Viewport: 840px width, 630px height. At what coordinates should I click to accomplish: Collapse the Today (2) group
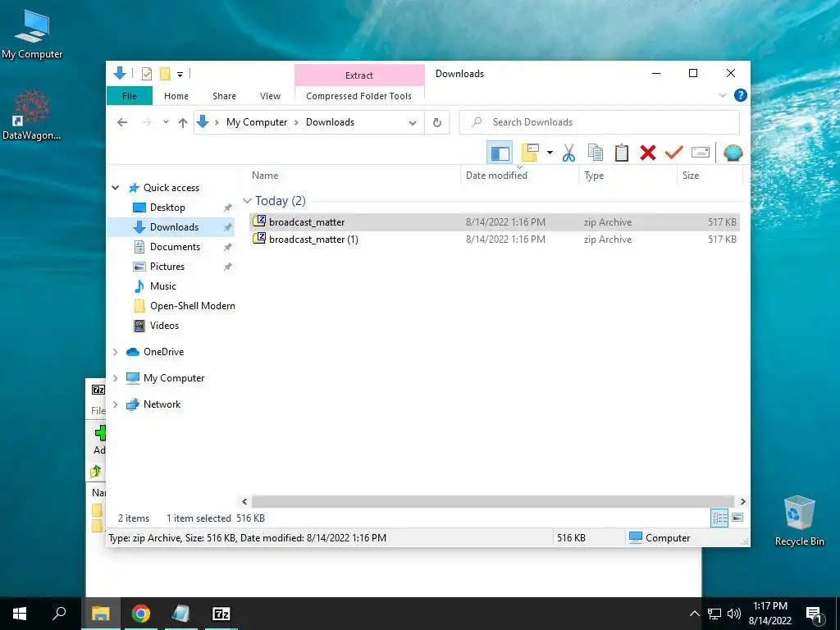pos(247,201)
